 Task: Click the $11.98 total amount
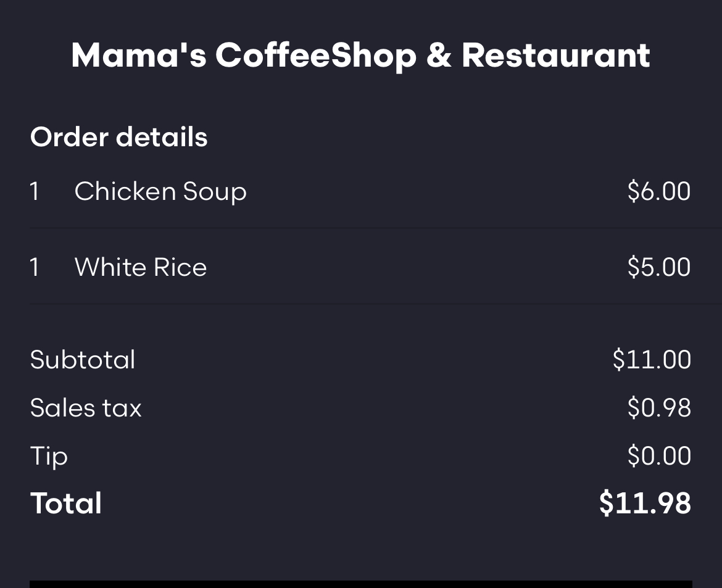pos(645,503)
